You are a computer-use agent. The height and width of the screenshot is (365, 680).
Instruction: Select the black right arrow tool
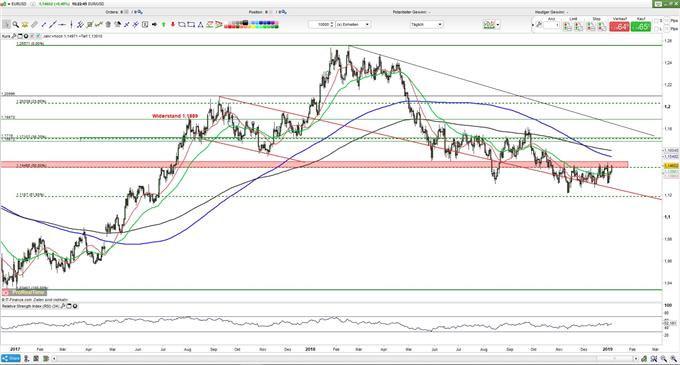pos(154,25)
